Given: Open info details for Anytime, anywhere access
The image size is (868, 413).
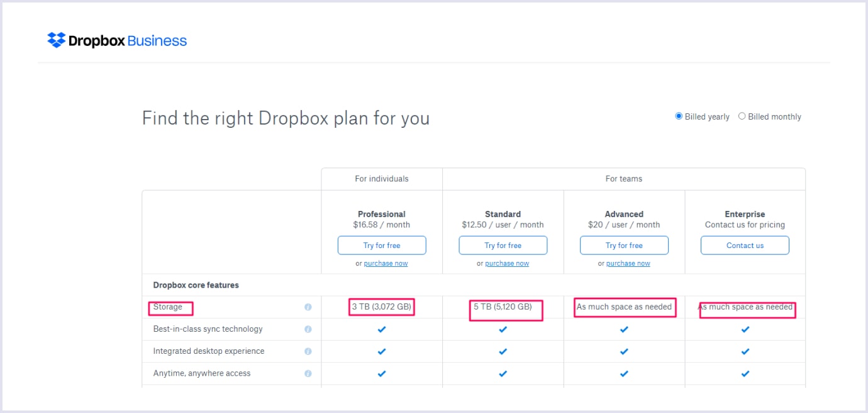Looking at the screenshot, I should (x=308, y=373).
